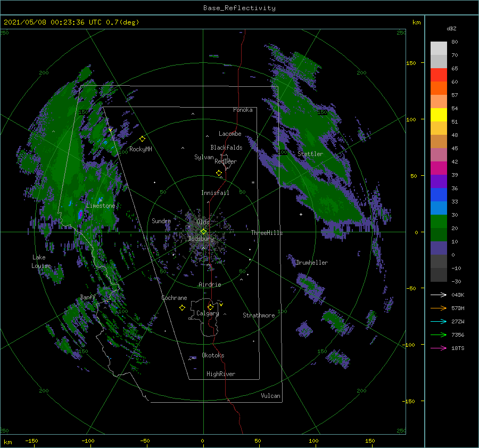Click the Lake Louise label
Image resolution: width=479 pixels, height=448 pixels.
point(41,262)
